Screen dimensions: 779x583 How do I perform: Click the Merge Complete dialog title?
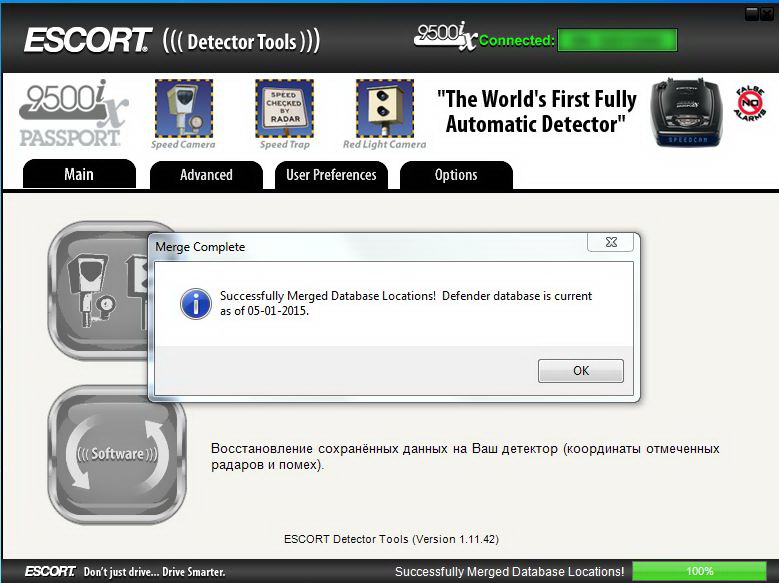click(x=200, y=247)
